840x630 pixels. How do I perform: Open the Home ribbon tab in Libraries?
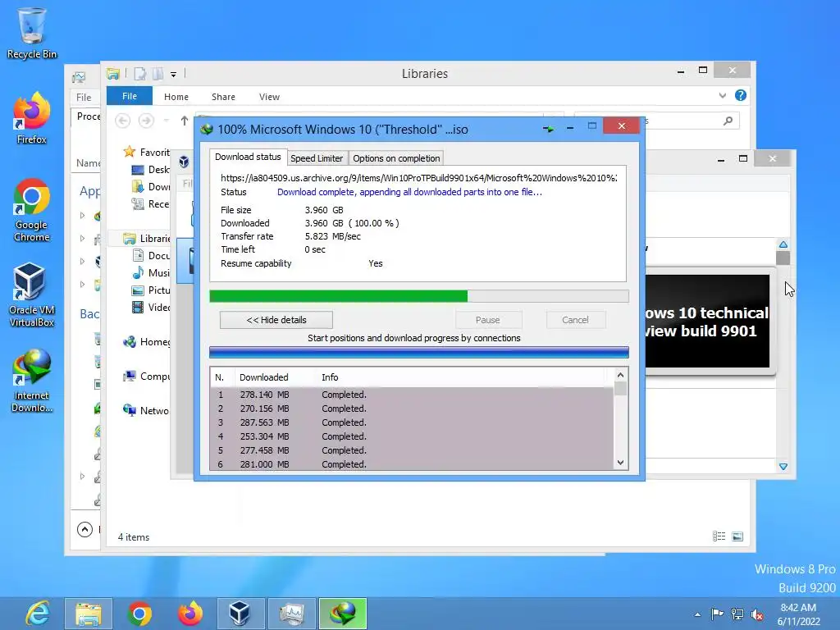(x=176, y=97)
